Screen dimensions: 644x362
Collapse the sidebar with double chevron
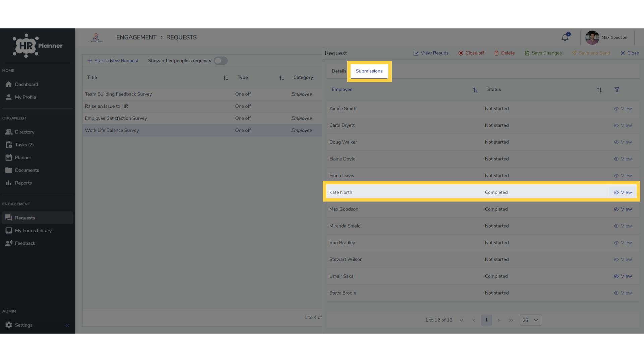[x=67, y=325]
